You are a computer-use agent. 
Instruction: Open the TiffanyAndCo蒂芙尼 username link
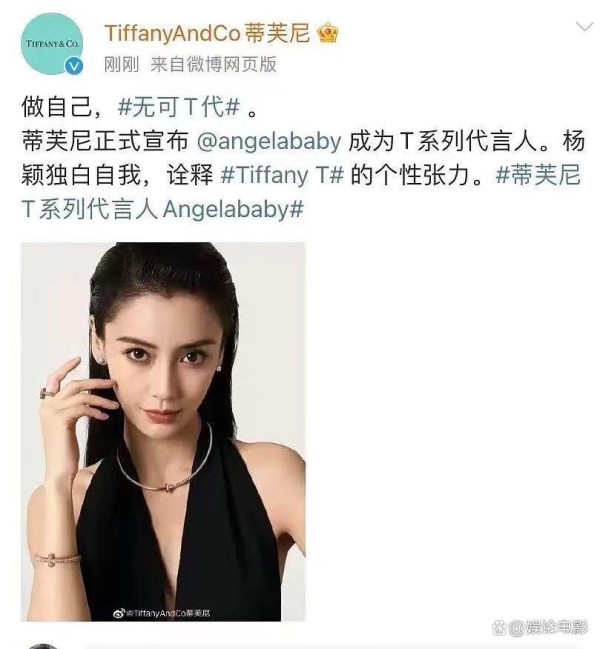point(207,33)
